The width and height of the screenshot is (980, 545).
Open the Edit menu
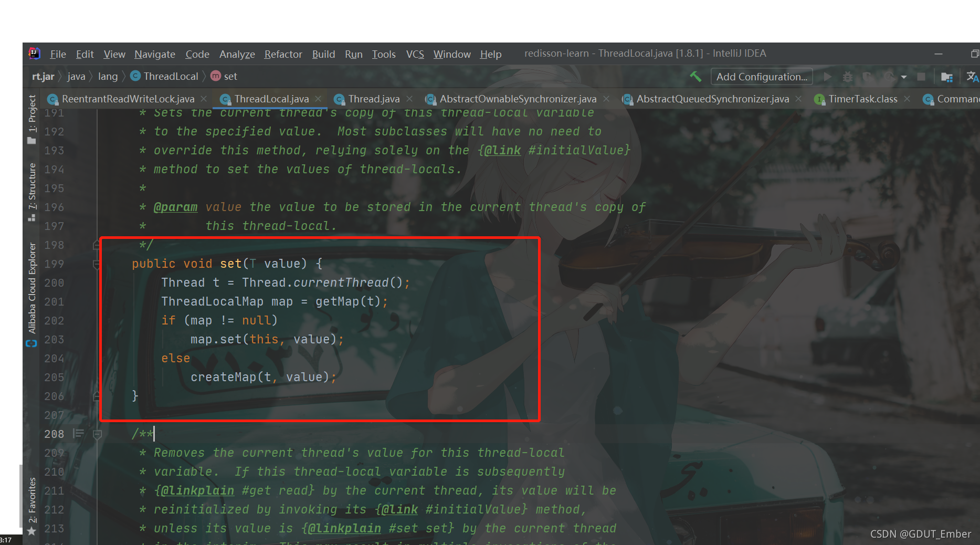(x=85, y=54)
